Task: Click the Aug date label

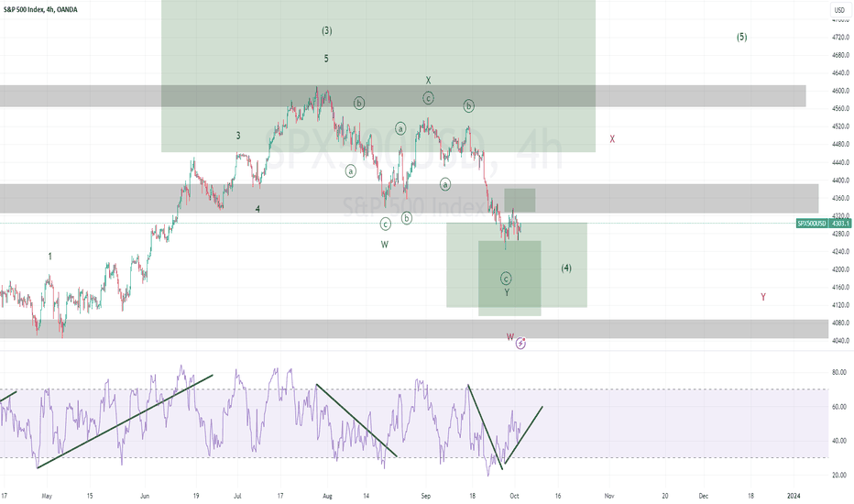Action: click(327, 496)
